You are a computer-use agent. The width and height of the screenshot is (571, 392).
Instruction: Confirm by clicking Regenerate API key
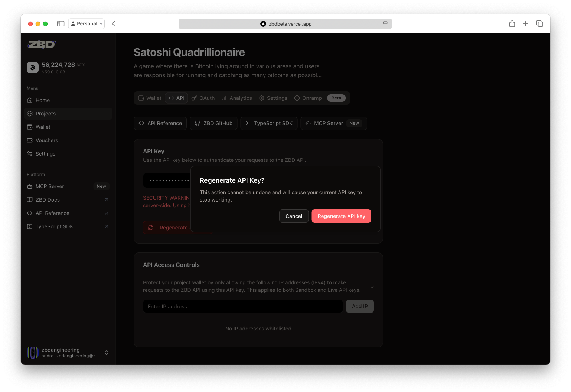click(x=341, y=216)
